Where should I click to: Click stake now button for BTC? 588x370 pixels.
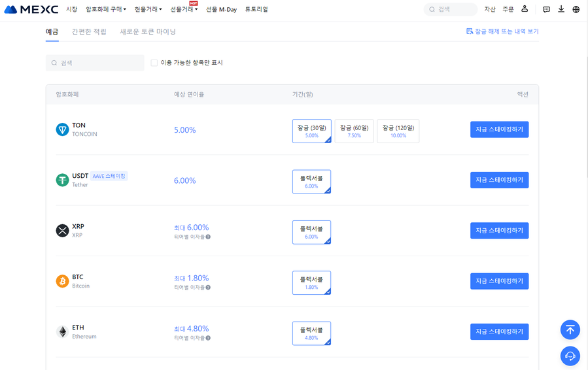pyautogui.click(x=500, y=281)
